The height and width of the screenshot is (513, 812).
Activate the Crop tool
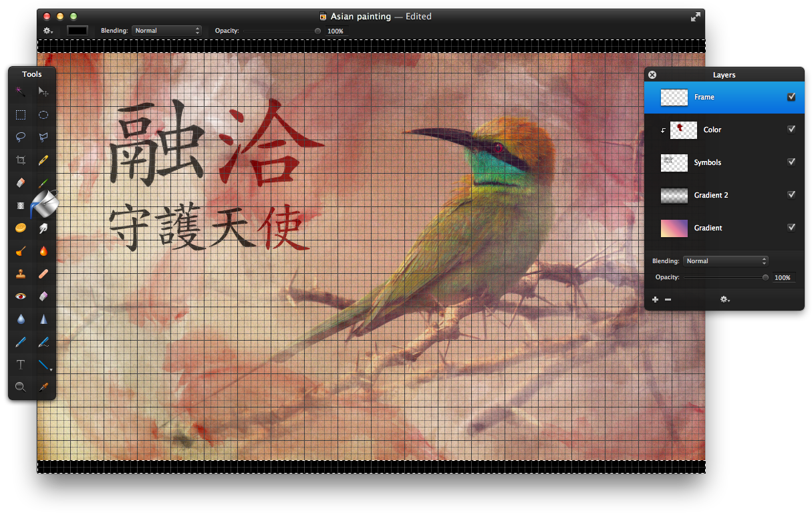point(21,160)
